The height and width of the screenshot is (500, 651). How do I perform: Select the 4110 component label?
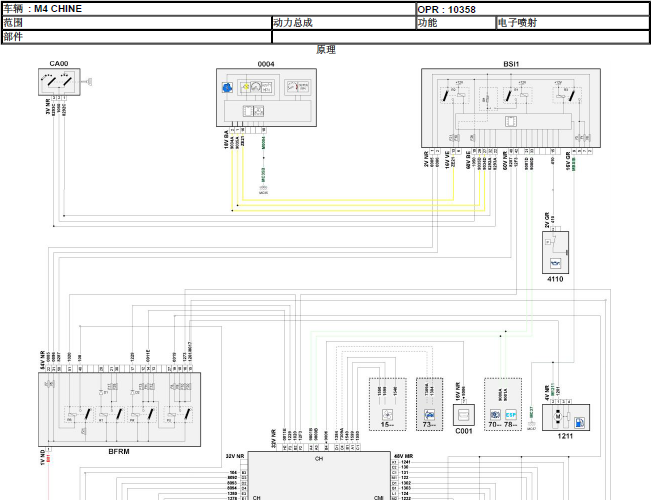tap(555, 279)
